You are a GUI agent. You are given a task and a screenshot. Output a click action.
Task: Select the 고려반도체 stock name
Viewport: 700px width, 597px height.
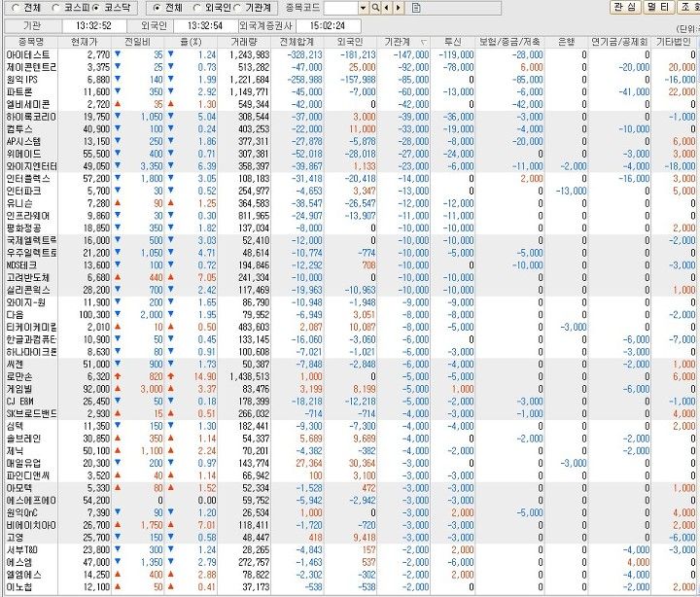coord(28,277)
